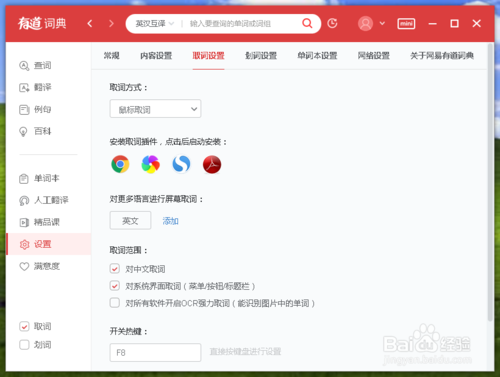Toggle the 取词 checkbox in sidebar
500x377 pixels.
pyautogui.click(x=24, y=326)
